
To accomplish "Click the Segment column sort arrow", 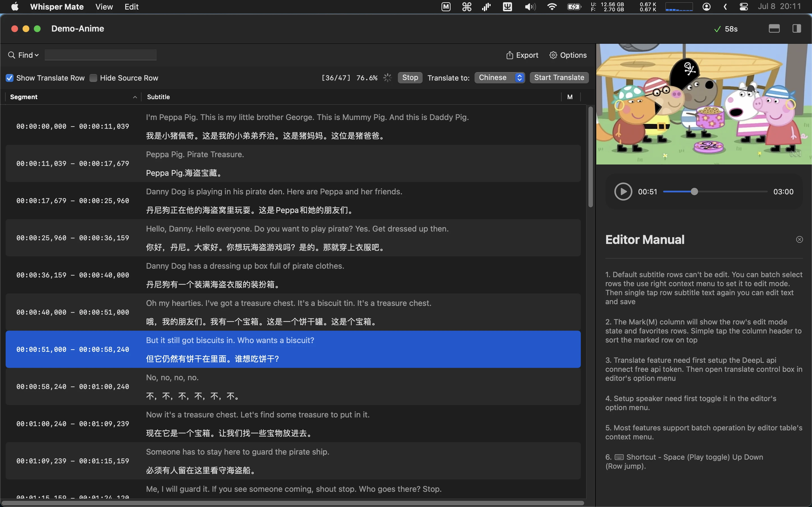I will tap(134, 97).
